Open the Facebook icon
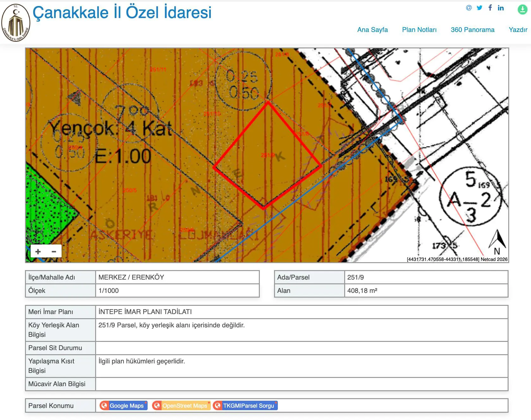The image size is (531, 420). pyautogui.click(x=490, y=8)
